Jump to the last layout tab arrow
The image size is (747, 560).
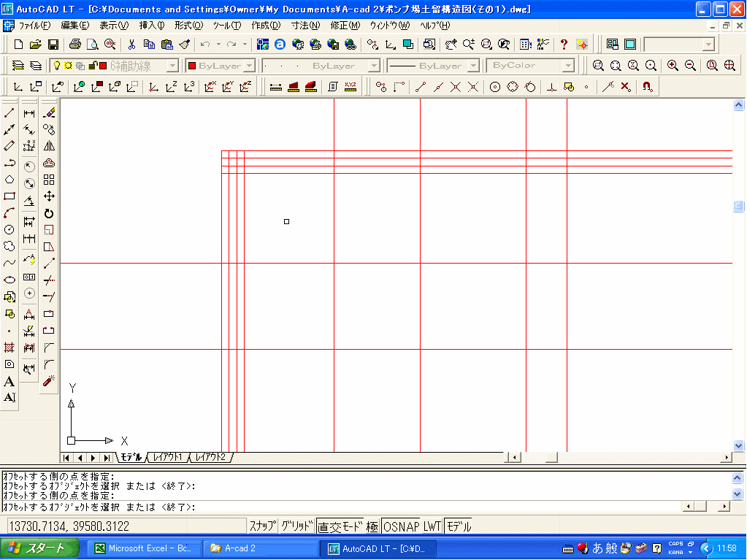(107, 458)
